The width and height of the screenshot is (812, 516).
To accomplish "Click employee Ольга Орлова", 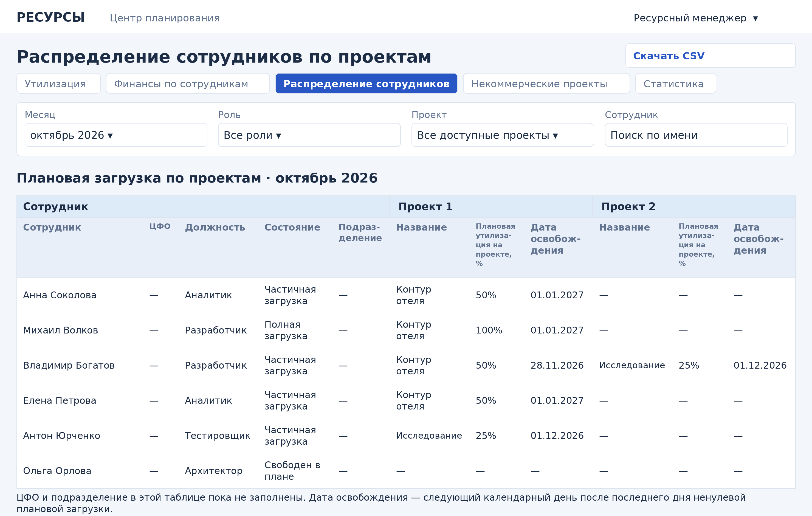I will point(57,471).
